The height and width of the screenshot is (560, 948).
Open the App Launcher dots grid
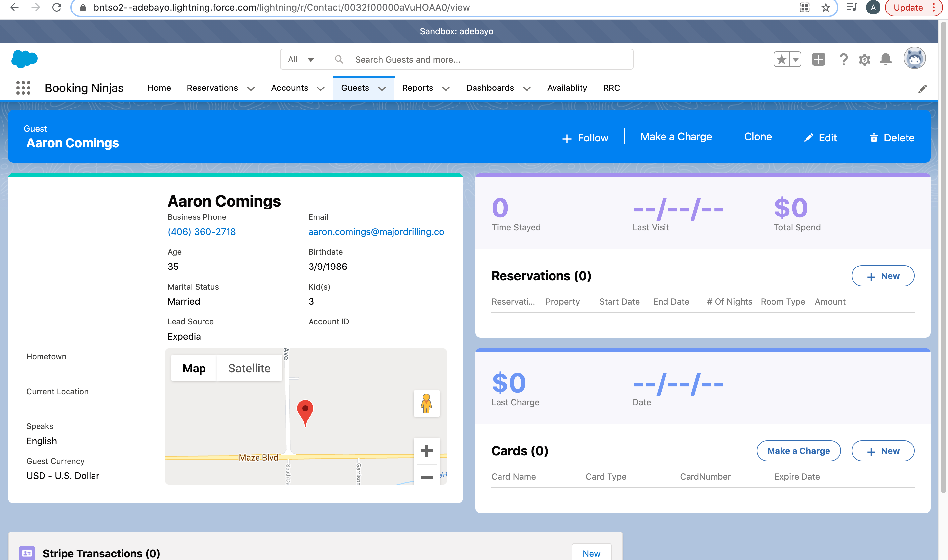(23, 88)
